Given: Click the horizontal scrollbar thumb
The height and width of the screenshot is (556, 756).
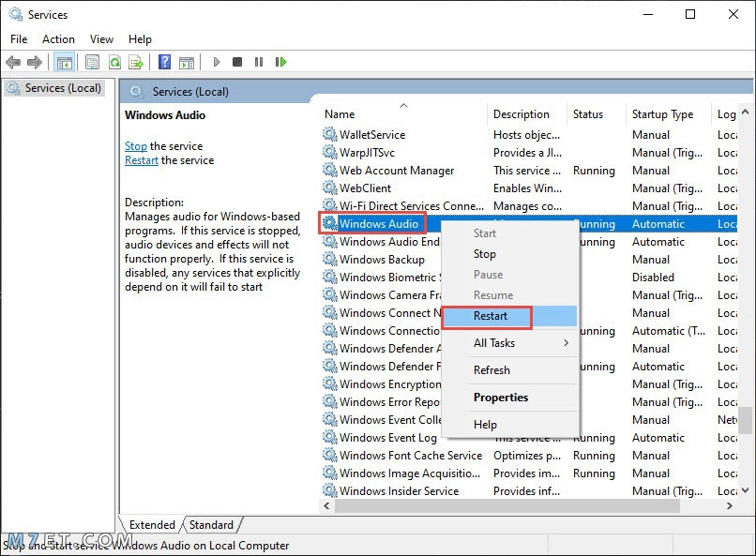Looking at the screenshot, I should (507, 506).
